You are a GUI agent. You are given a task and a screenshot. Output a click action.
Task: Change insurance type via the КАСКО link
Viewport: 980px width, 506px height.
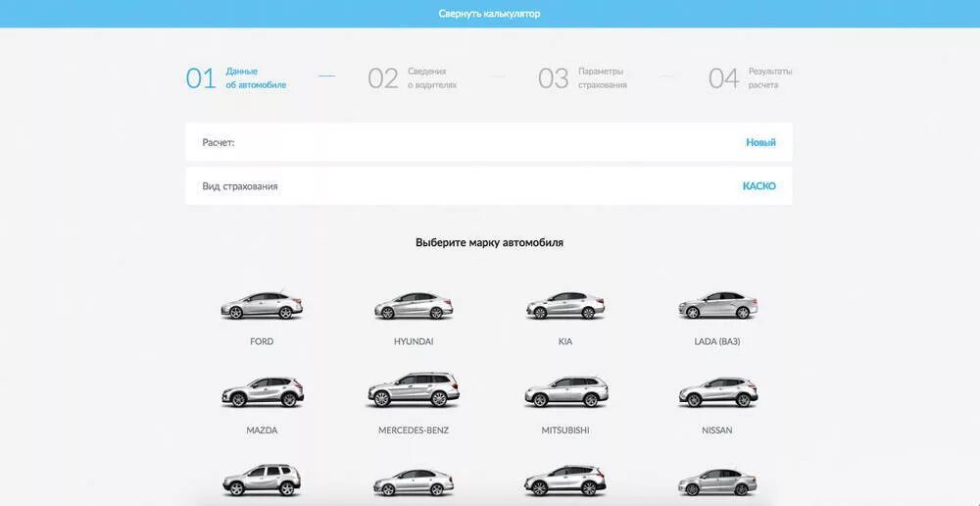(759, 186)
